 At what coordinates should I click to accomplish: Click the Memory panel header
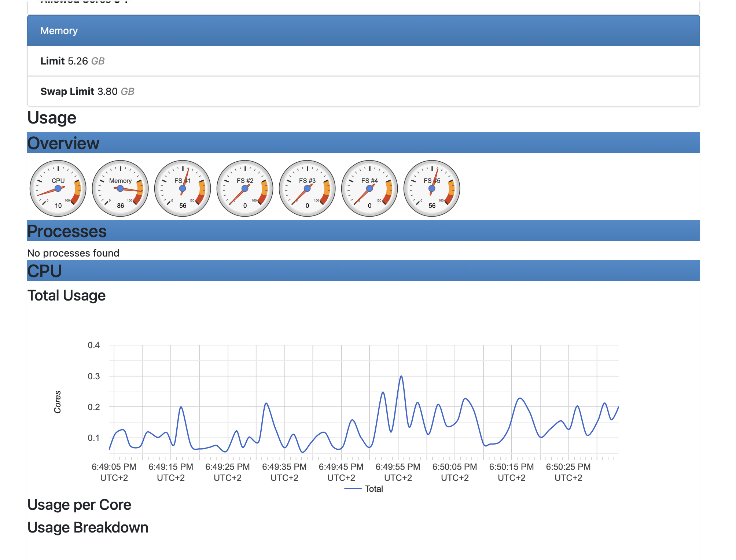pyautogui.click(x=364, y=30)
